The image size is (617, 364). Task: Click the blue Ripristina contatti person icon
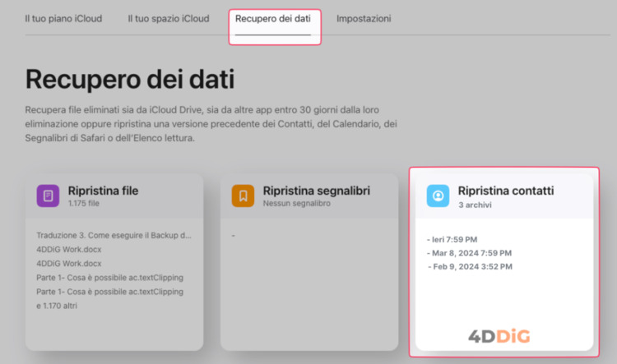(438, 196)
